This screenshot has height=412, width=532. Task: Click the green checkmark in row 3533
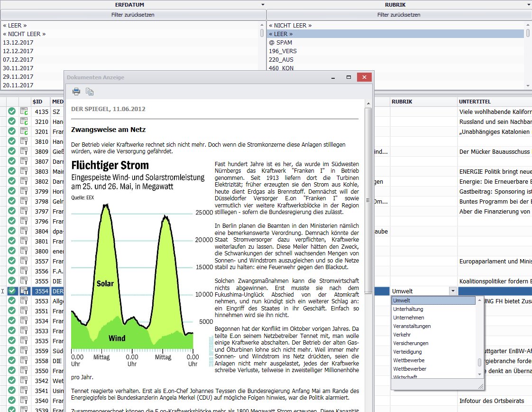(x=12, y=330)
